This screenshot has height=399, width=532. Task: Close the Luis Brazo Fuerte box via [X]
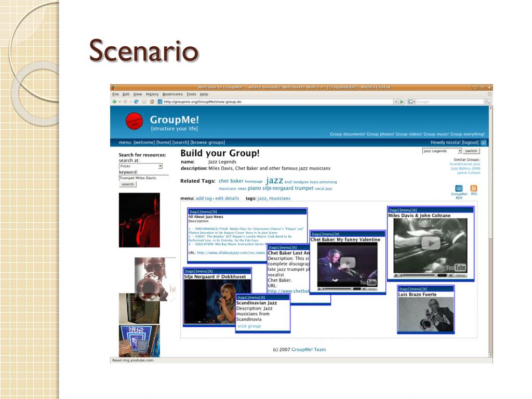point(424,289)
